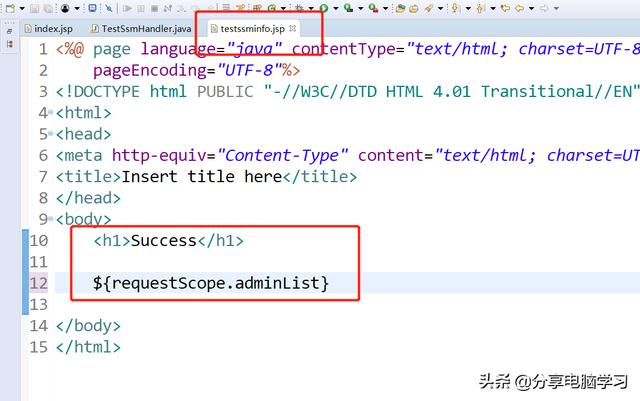Click the Next Annotation icon
This screenshot has height=401, width=640.
(x=455, y=8)
